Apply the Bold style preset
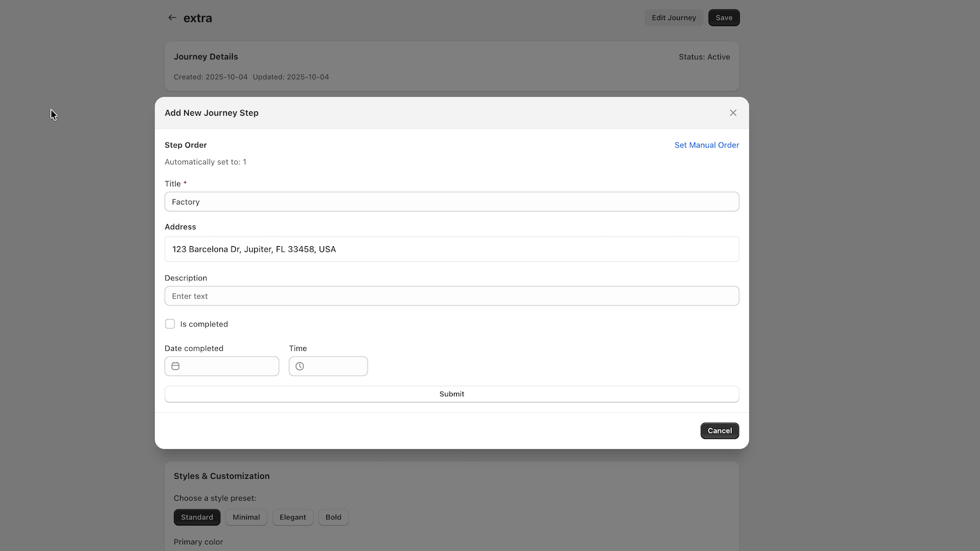The width and height of the screenshot is (980, 551). coord(333,517)
